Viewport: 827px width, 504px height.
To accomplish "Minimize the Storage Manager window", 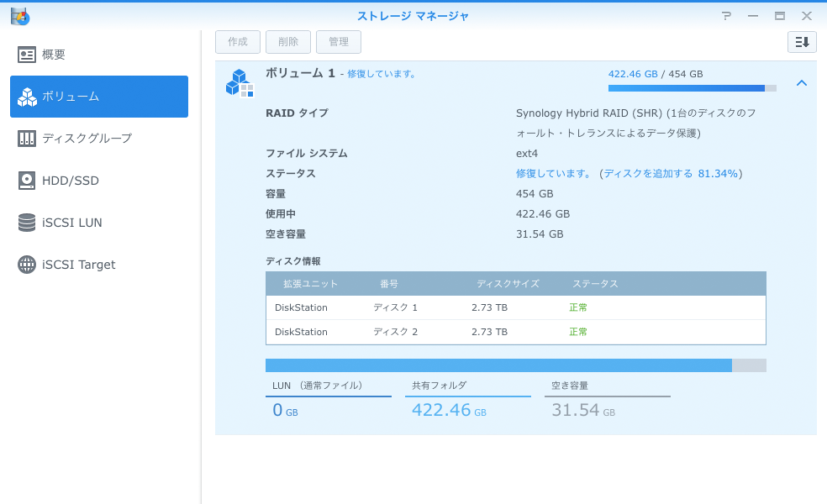I will [x=753, y=16].
